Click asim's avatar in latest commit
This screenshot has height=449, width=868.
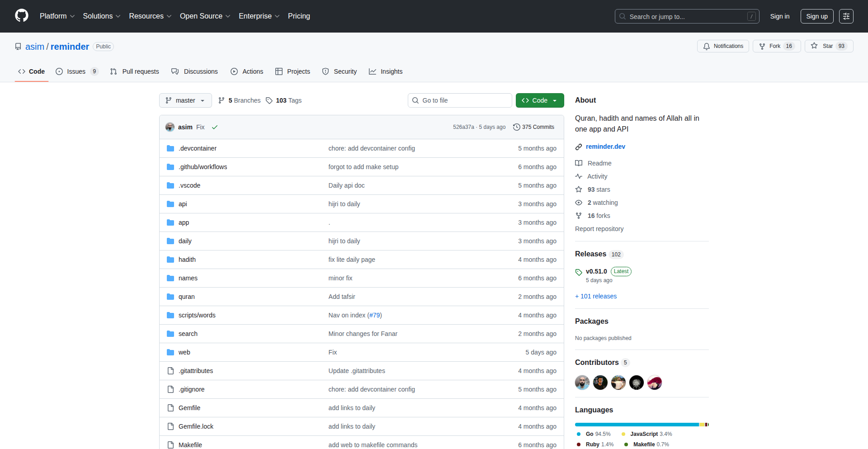170,127
